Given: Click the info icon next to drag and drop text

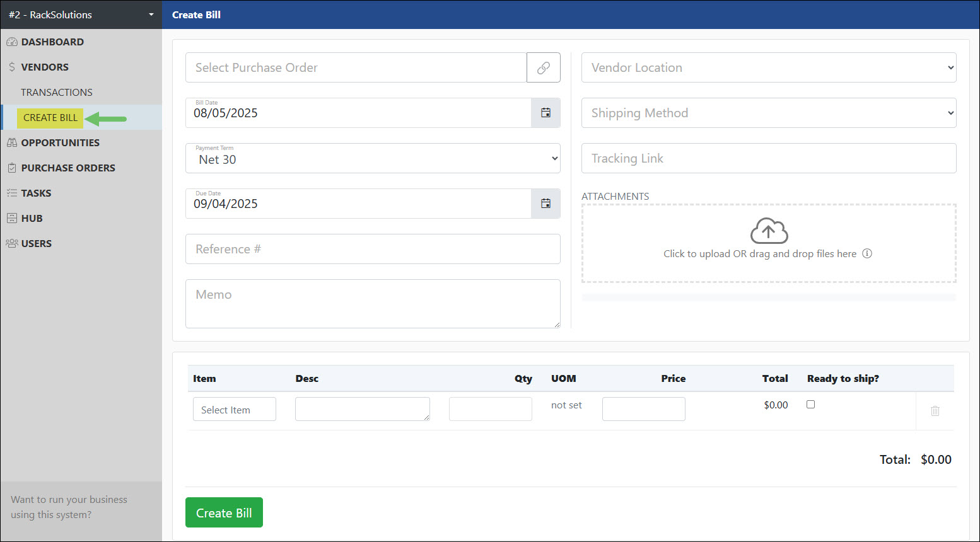Looking at the screenshot, I should tap(868, 253).
